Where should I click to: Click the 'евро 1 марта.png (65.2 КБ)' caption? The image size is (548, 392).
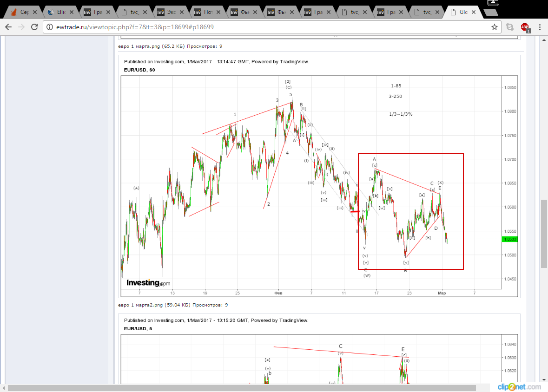coord(170,46)
